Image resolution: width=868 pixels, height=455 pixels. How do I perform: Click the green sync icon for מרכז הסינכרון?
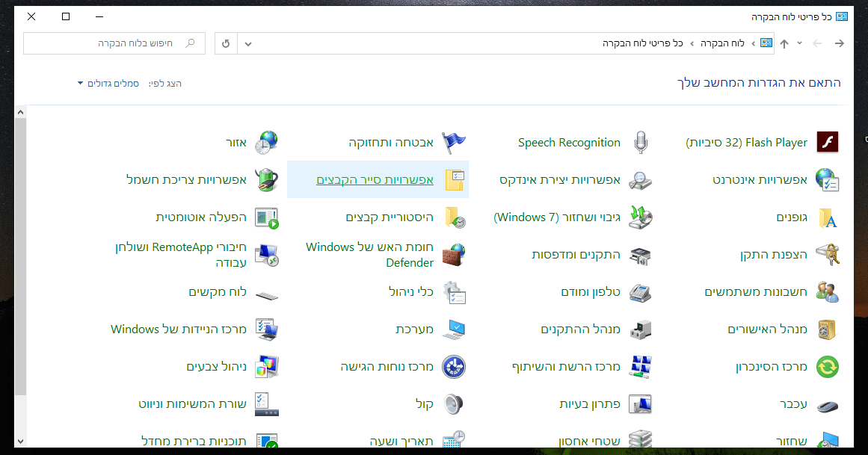[828, 366]
